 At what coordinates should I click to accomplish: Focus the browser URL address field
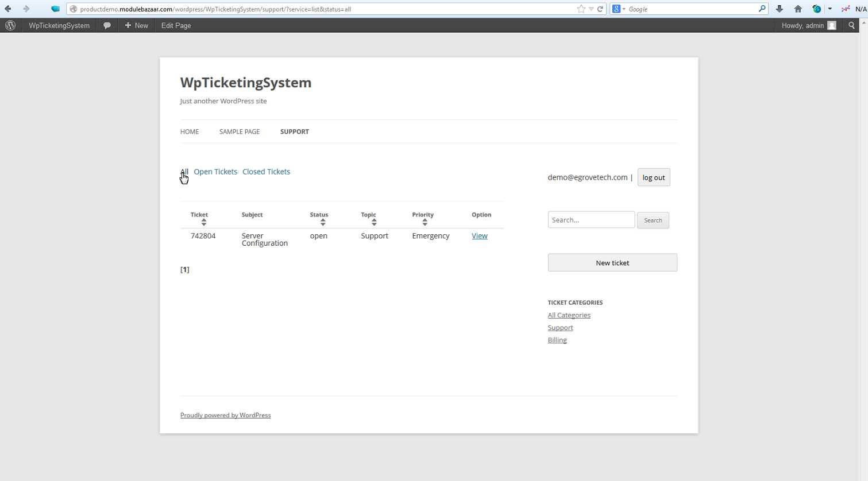[x=327, y=9]
